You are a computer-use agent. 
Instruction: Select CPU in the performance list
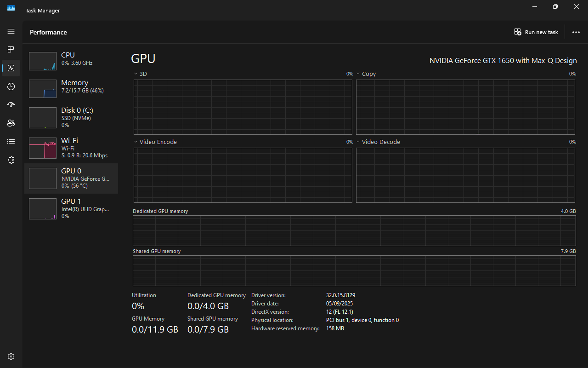pos(71,61)
